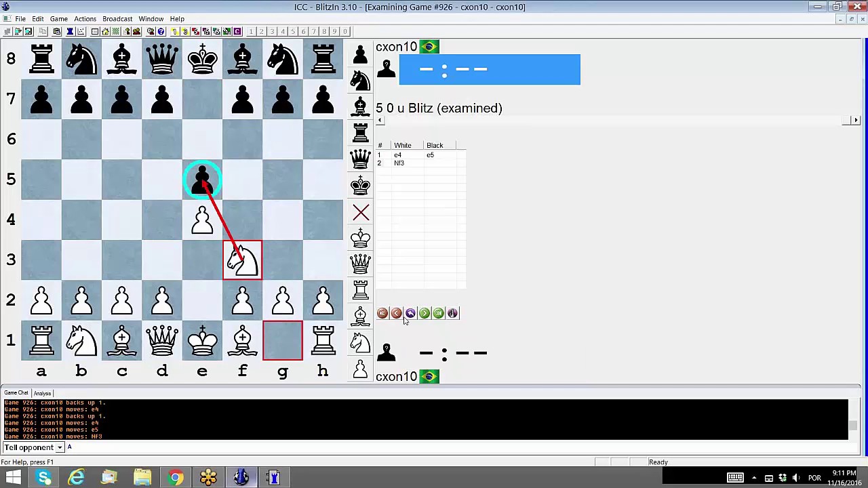Select move e5 in the move list
This screenshot has height=488, width=868.
pos(430,155)
